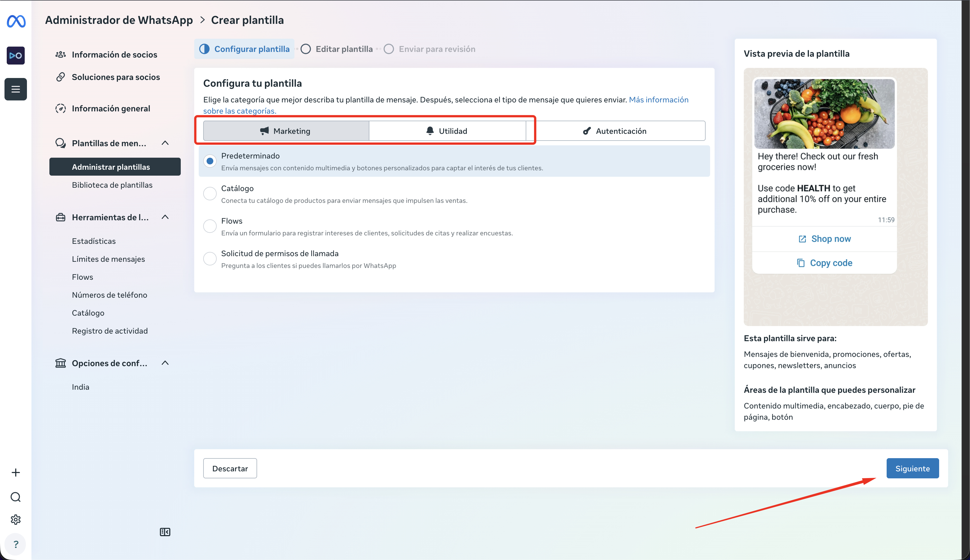Select the Catálogo radio button
The width and height of the screenshot is (970, 560).
[x=210, y=194]
